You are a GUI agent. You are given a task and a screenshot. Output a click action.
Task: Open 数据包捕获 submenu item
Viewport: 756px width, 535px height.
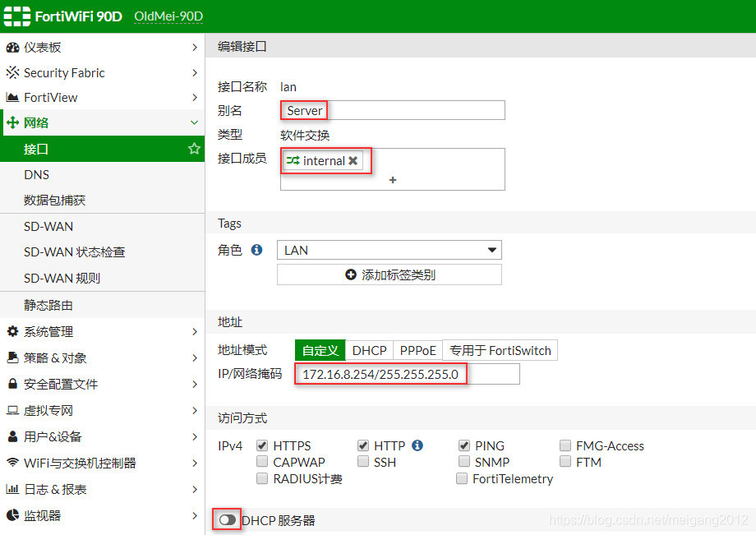coord(102,200)
